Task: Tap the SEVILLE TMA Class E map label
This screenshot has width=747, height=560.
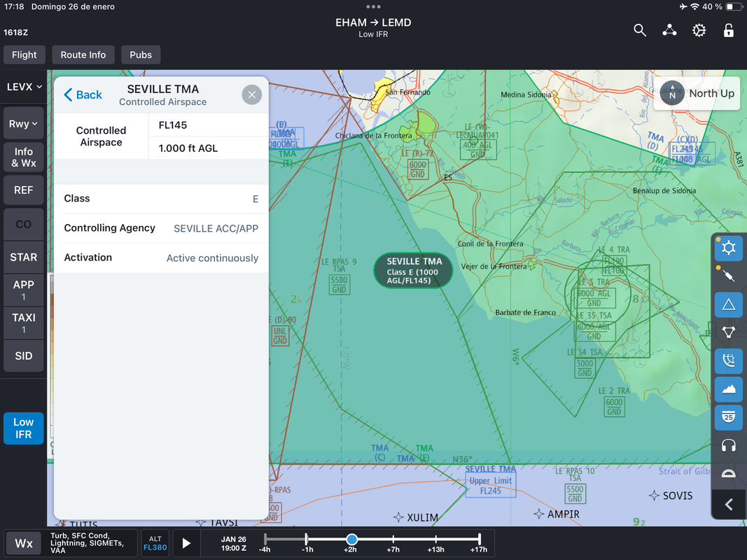Action: 412,270
